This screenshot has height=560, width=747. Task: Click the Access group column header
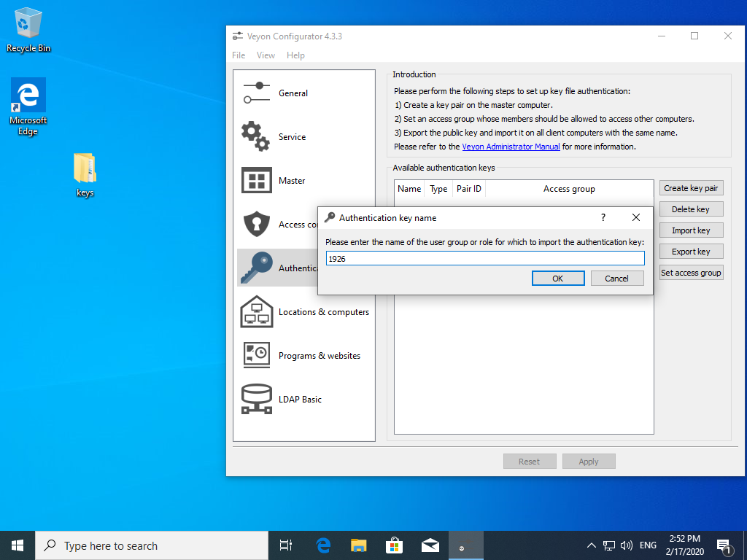pos(569,189)
